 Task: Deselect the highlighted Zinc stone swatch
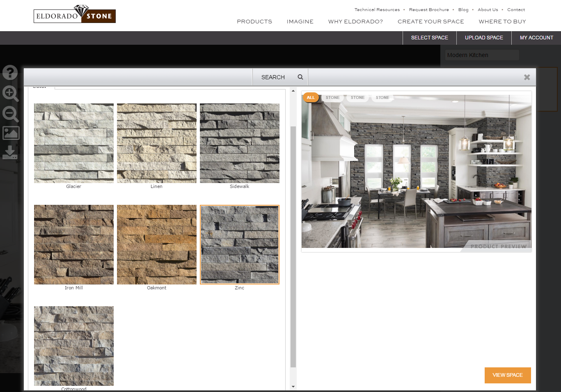239,245
